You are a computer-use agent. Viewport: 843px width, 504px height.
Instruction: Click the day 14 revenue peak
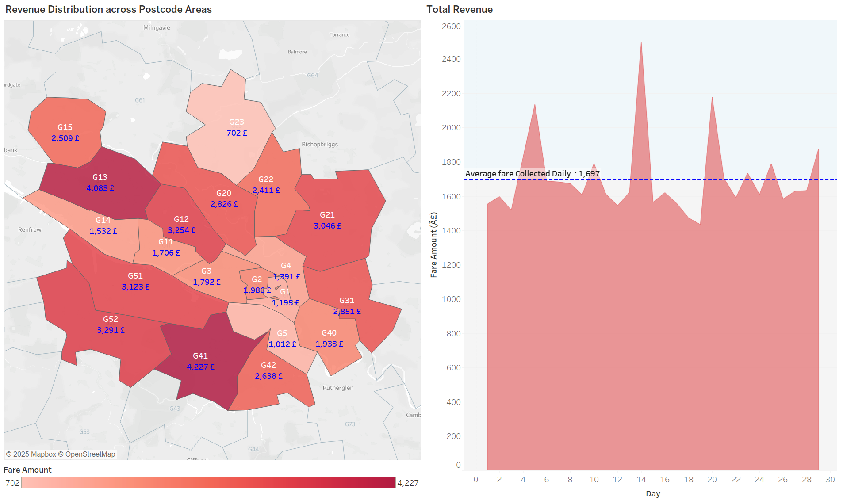[x=641, y=44]
